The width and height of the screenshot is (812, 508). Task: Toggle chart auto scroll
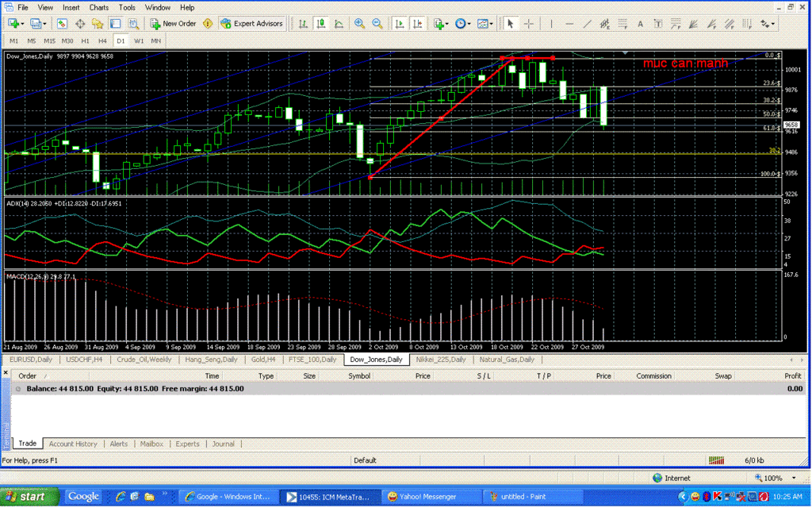click(400, 24)
